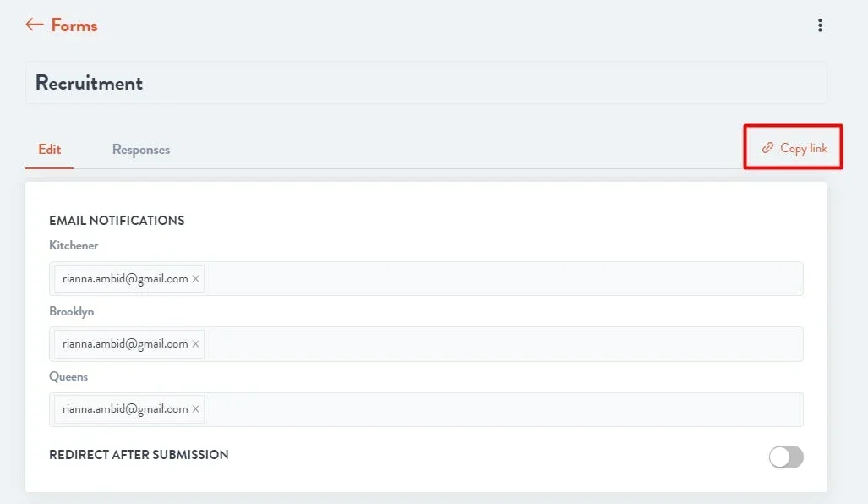Viewport: 868px width, 504px height.
Task: Open the three-dot more options menu
Action: [x=820, y=25]
